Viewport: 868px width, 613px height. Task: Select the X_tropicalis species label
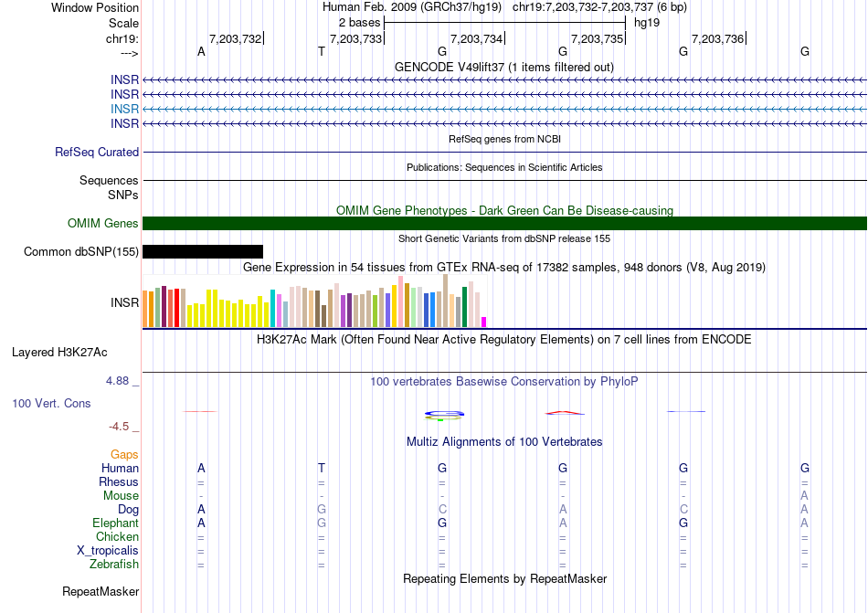pos(108,551)
